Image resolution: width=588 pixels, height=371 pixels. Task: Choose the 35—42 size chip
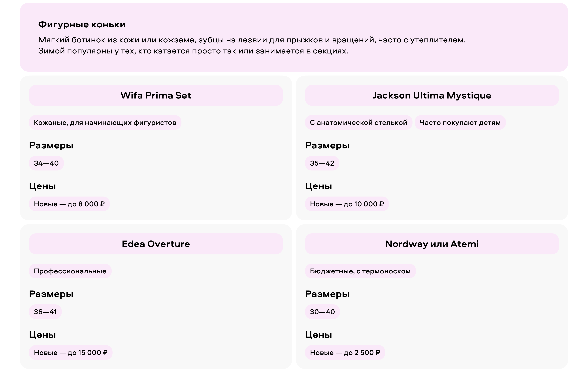pyautogui.click(x=322, y=163)
